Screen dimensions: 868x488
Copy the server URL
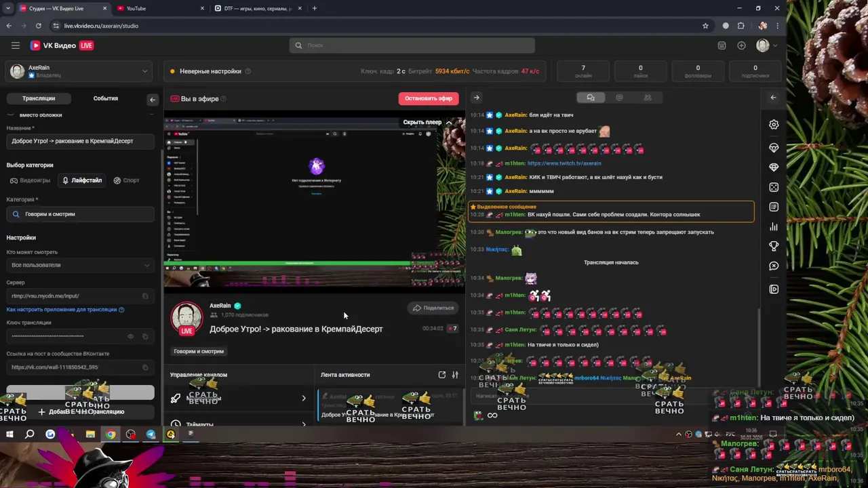[145, 296]
